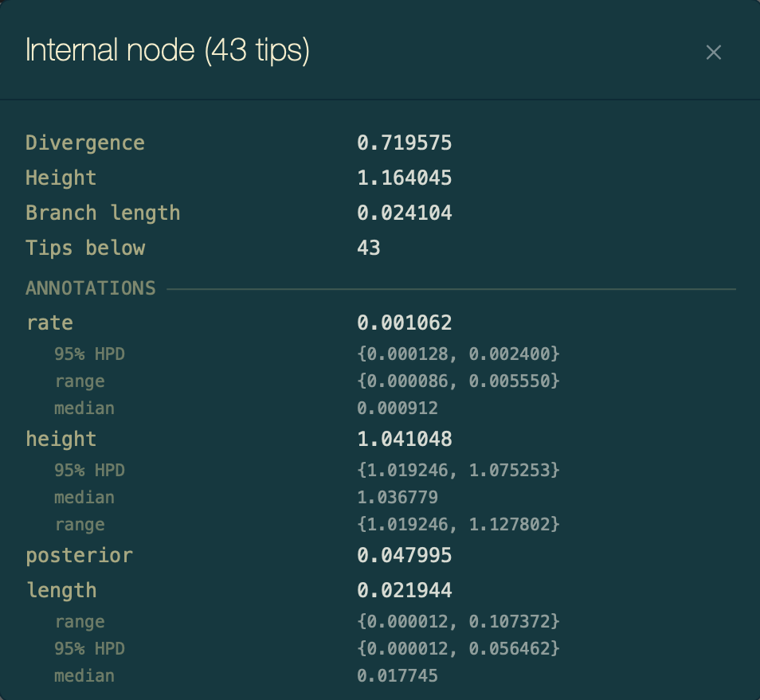Screen dimensions: 760x700
Task: Select the height annotation value 1.041048
Action: click(404, 439)
